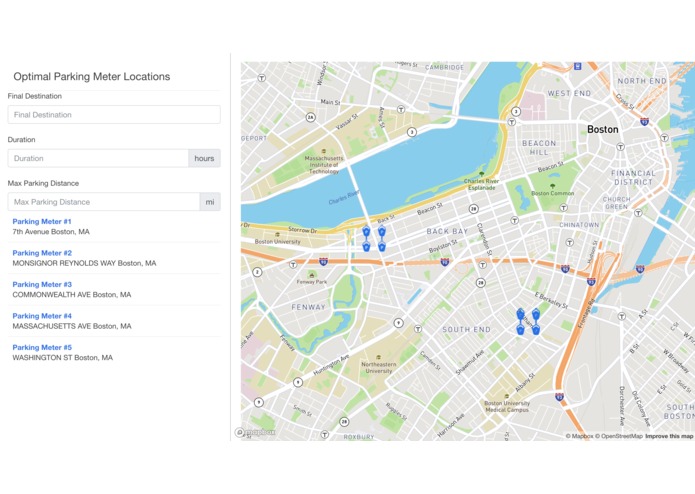
Task: Click lower-left parking marker in South End cluster
Action: [x=520, y=329]
